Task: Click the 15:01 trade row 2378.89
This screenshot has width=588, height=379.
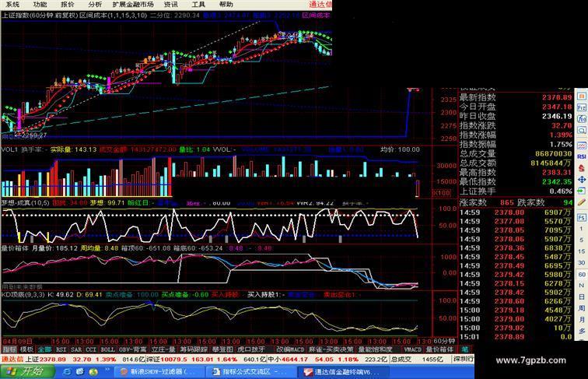Action: click(x=516, y=337)
